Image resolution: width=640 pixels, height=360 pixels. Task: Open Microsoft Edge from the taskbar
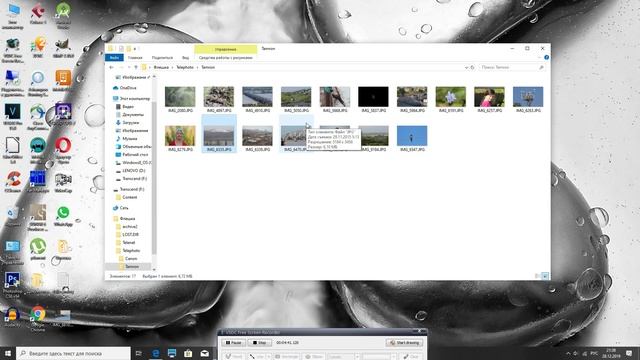156,353
